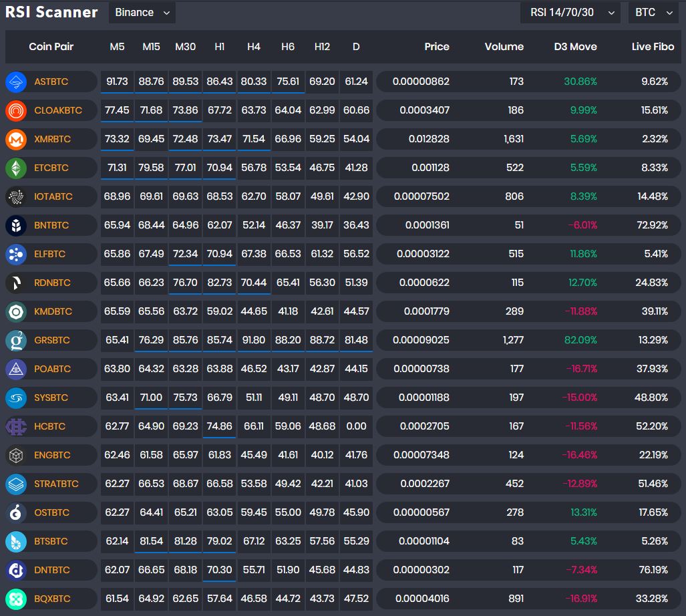The image size is (686, 616).
Task: Open the ASTBTC pair link
Action: [x=51, y=82]
